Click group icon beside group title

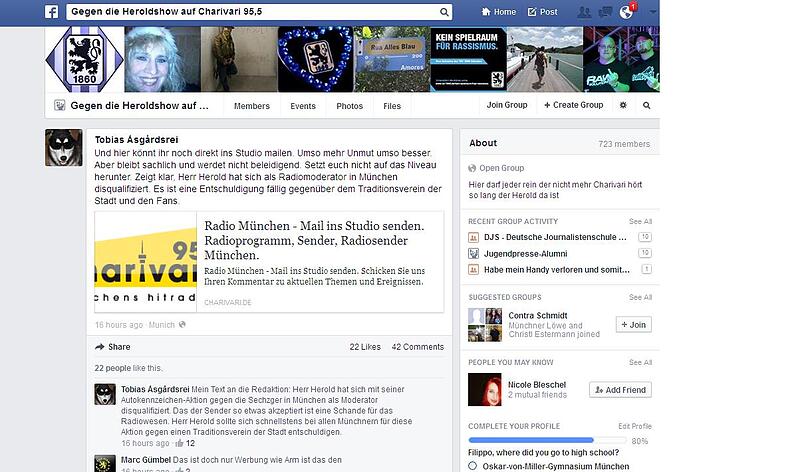[60, 106]
